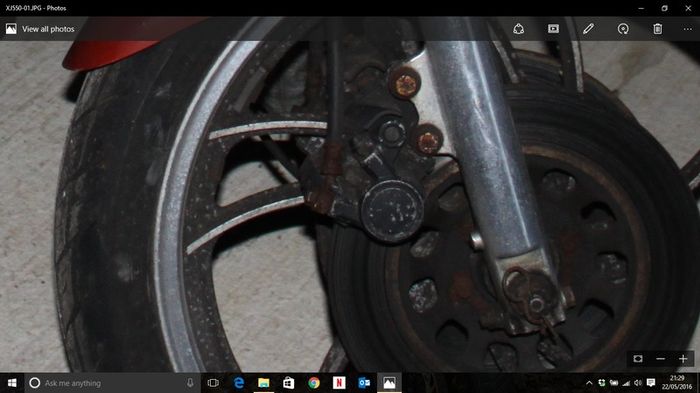The image size is (700, 393).
Task: Zoom out with the minus button
Action: pos(661,359)
